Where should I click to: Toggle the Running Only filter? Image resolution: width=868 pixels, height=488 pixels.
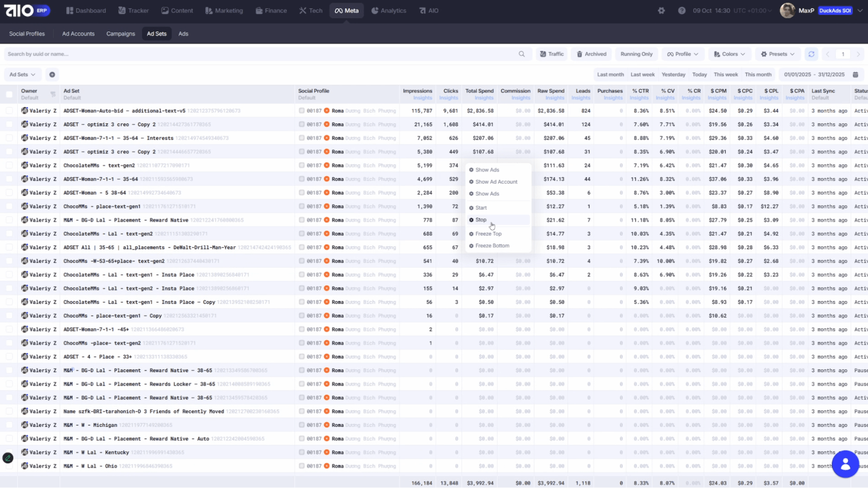pos(636,54)
